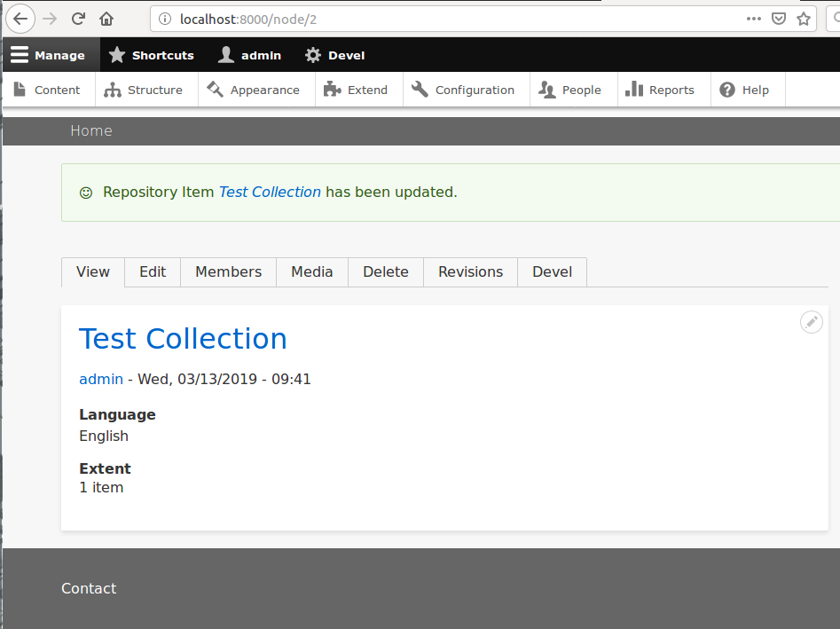Click the Appearance paintbrush icon

pos(214,90)
